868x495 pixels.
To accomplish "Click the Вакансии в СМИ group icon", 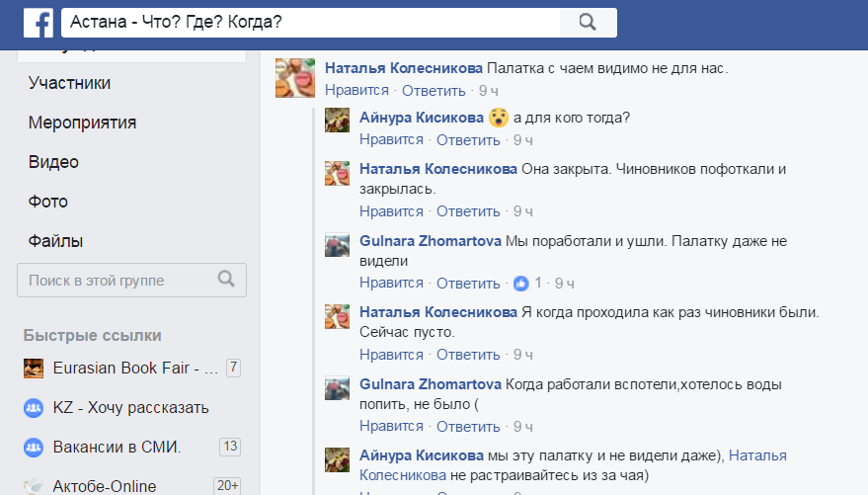I will (34, 447).
